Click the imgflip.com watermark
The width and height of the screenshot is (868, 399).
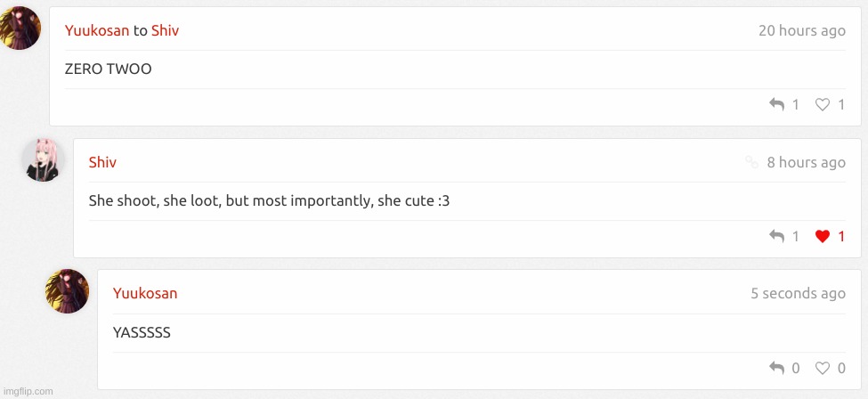click(28, 391)
